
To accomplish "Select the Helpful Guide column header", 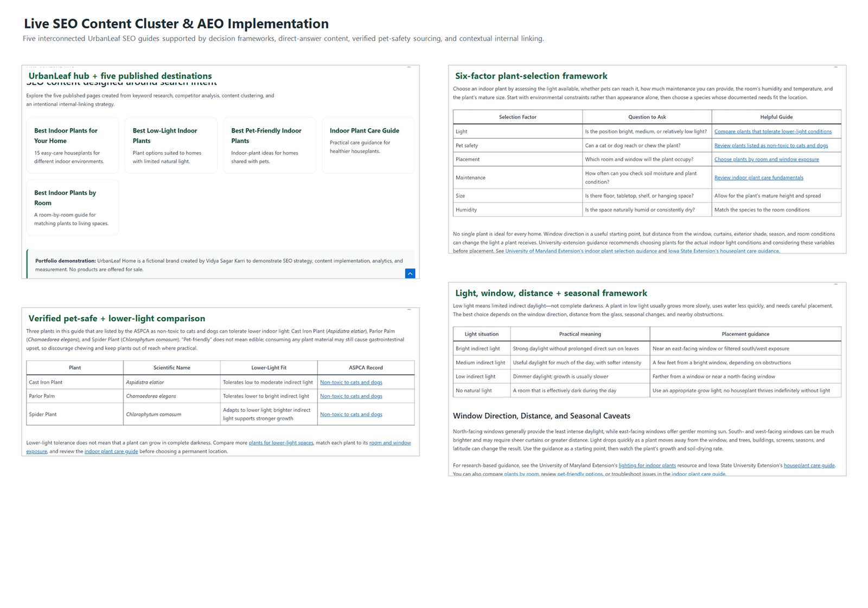I will coord(776,117).
